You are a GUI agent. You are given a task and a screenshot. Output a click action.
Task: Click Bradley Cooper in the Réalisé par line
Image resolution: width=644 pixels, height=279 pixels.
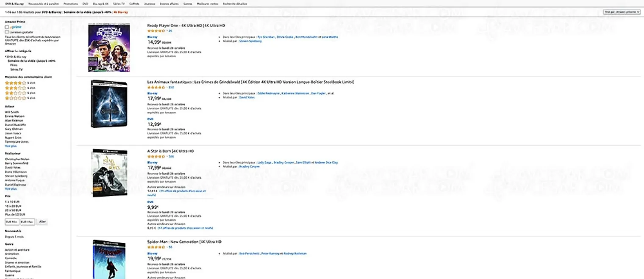(250, 167)
